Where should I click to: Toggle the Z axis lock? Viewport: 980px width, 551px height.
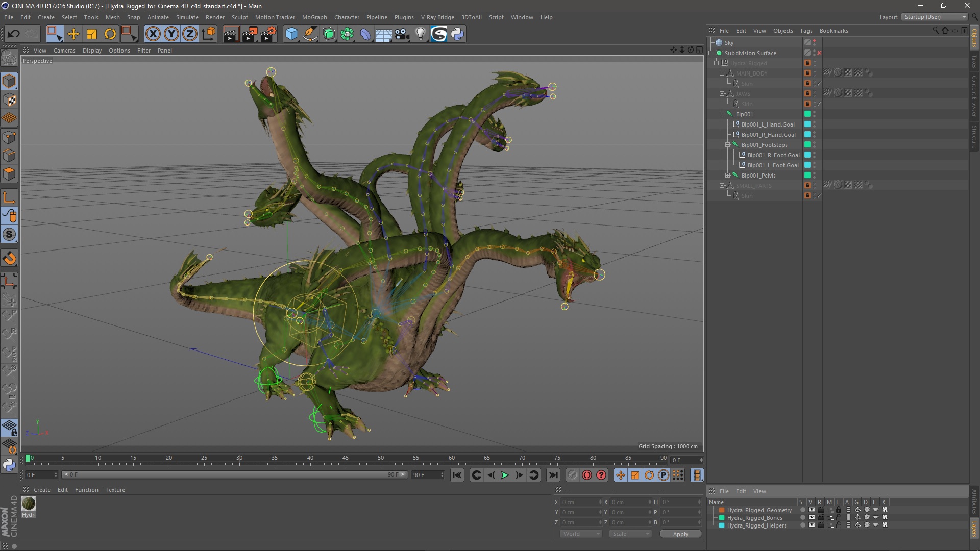190,34
